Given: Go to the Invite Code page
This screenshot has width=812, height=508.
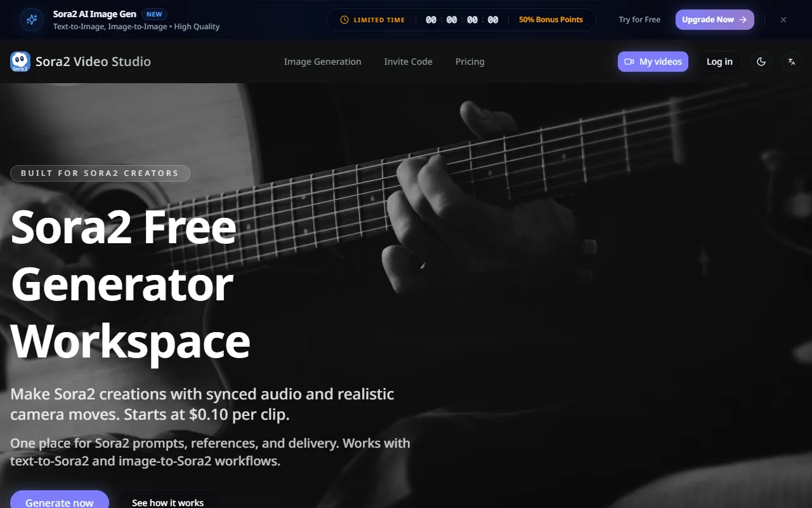Looking at the screenshot, I should point(408,62).
